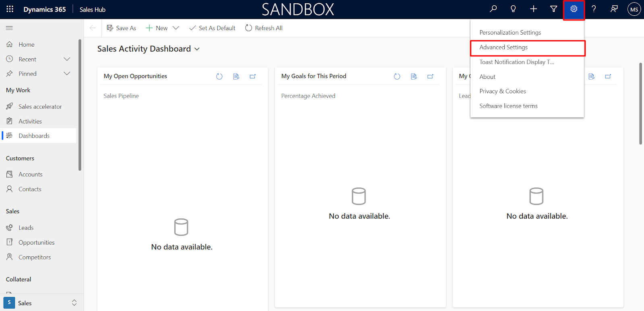Click the Sales Pipeline chart label
The width and height of the screenshot is (644, 311).
click(121, 96)
